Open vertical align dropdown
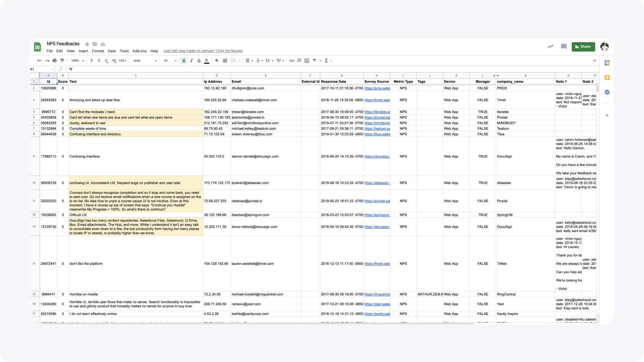The width and height of the screenshot is (644, 362). pos(259,61)
